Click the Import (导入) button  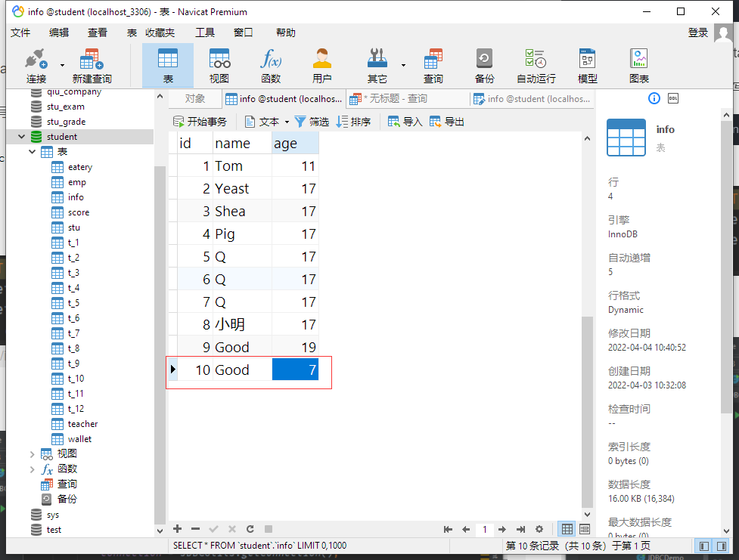click(405, 122)
